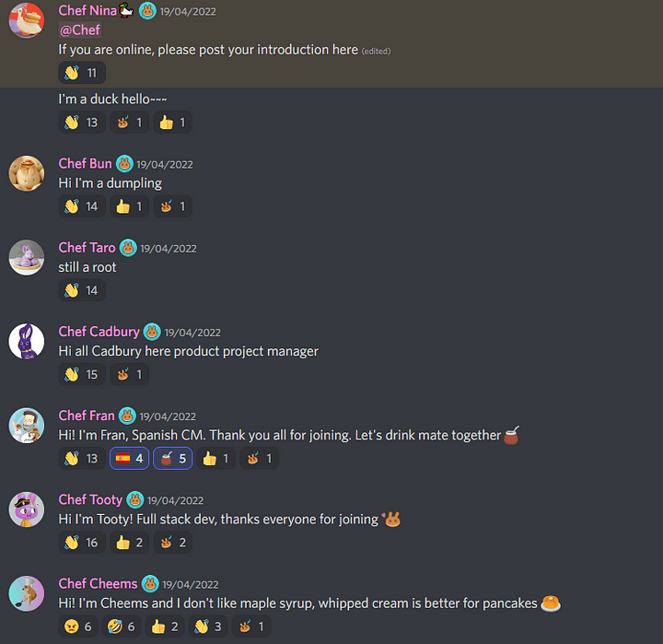Open the @Chef role mention

[x=80, y=30]
